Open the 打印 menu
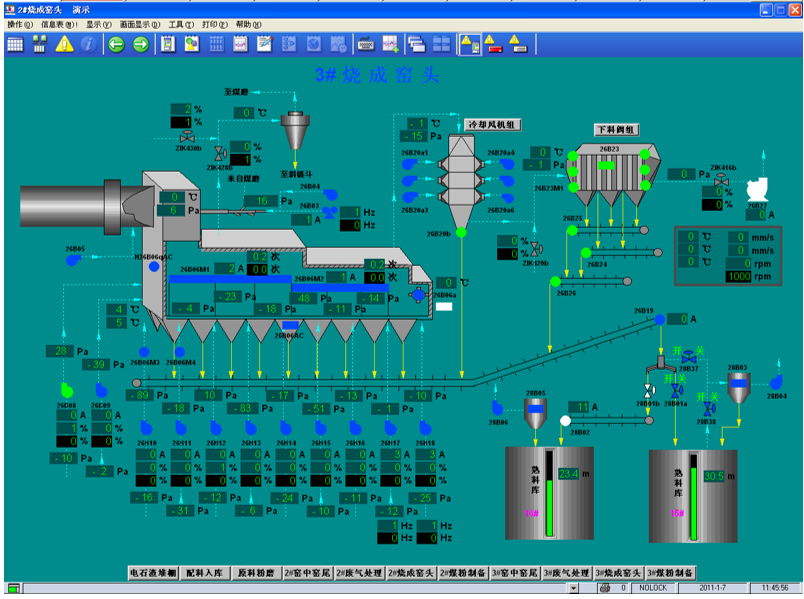This screenshot has height=599, width=804. (x=215, y=24)
